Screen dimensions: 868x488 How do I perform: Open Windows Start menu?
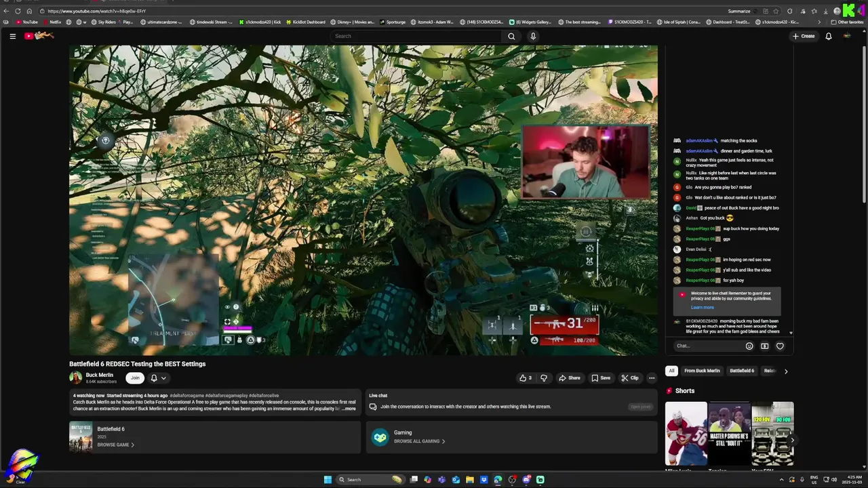click(328, 479)
